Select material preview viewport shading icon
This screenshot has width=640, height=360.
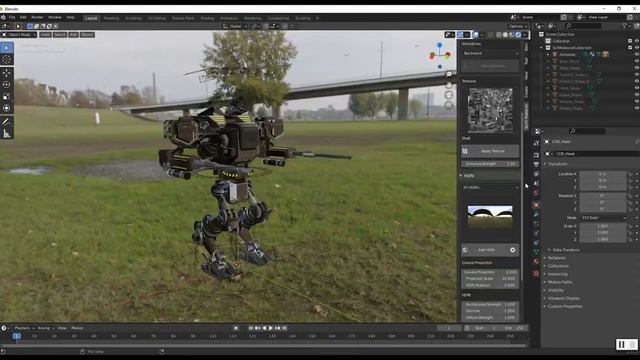[512, 35]
